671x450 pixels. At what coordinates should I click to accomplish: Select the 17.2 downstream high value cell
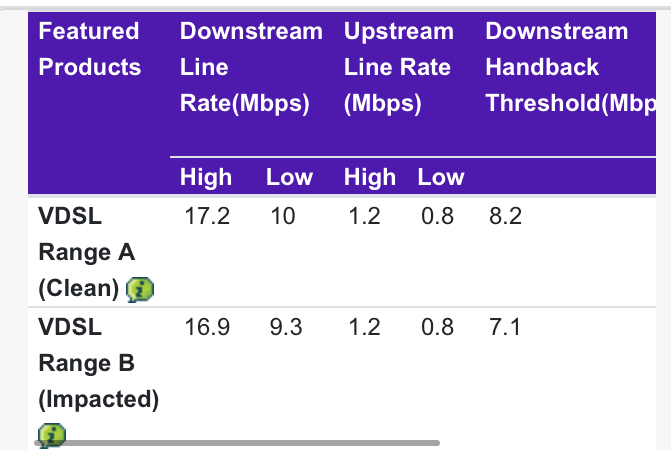coord(205,217)
